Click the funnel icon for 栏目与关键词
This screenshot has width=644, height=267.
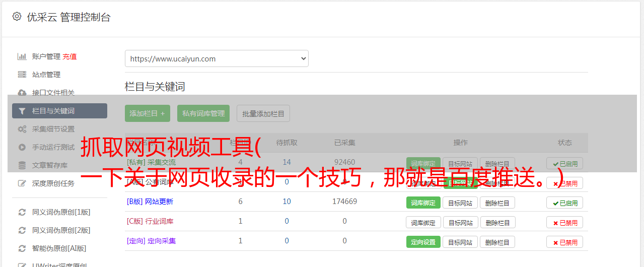pos(22,111)
